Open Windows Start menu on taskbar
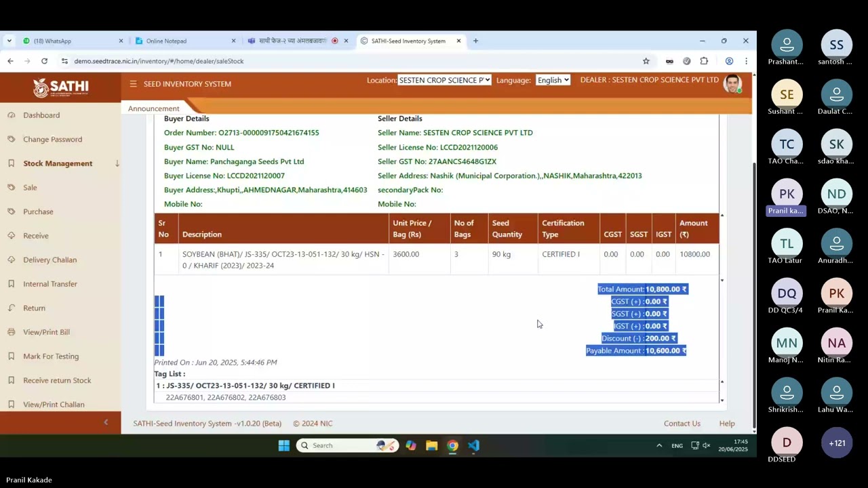 pyautogui.click(x=284, y=445)
